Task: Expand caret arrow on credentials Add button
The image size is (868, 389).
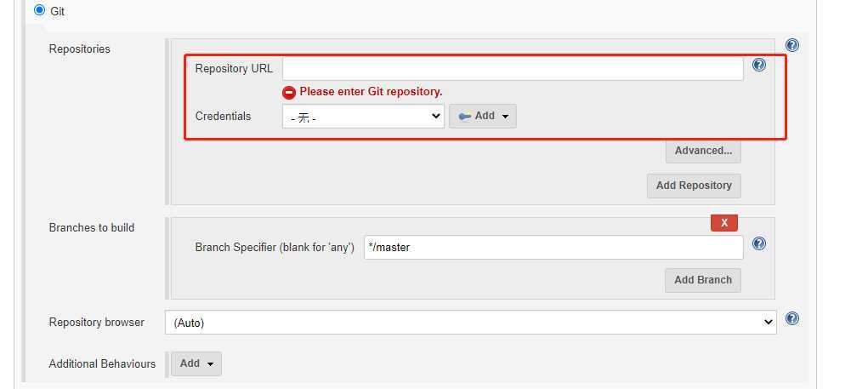Action: 505,117
